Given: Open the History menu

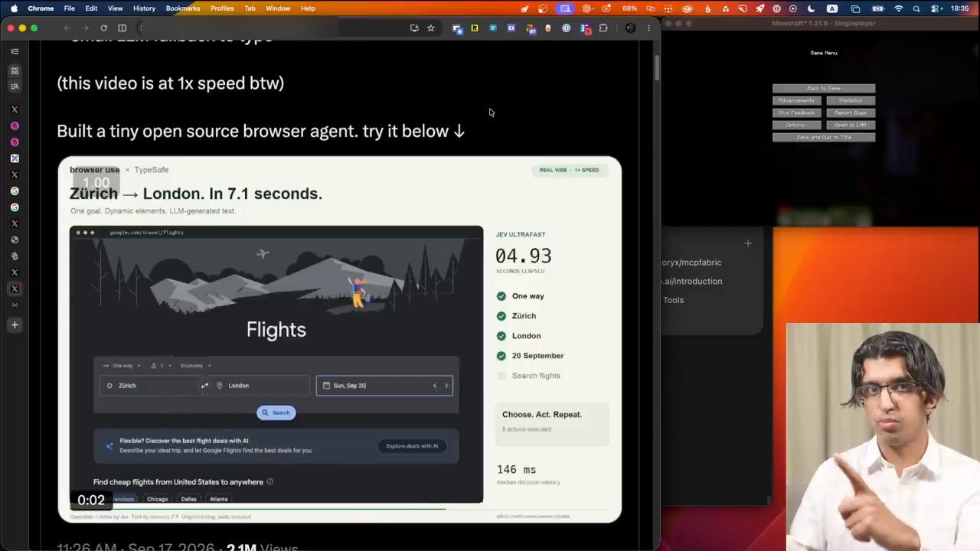Looking at the screenshot, I should click(144, 8).
